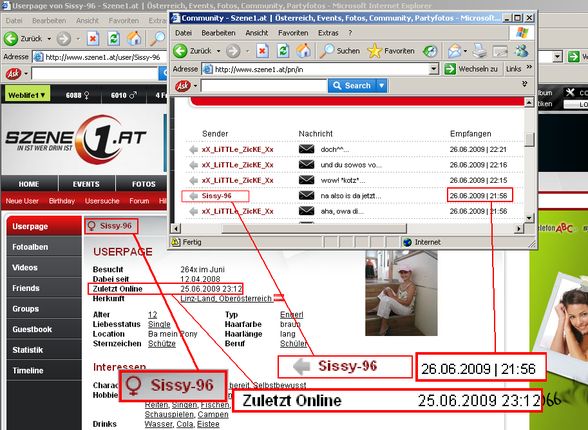Image resolution: width=588 pixels, height=430 pixels.
Task: Click sender xX_LiTTLe_ZicKE_Xx at 22:21
Action: coord(237,149)
